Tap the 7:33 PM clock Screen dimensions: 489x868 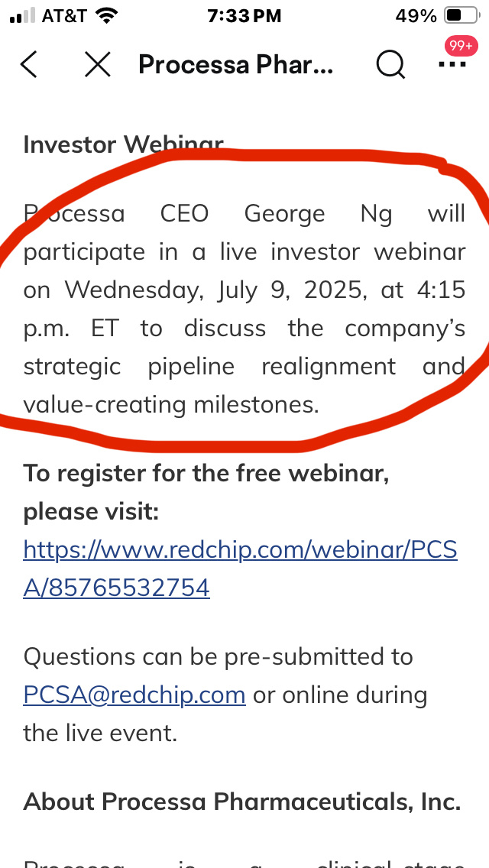(244, 15)
